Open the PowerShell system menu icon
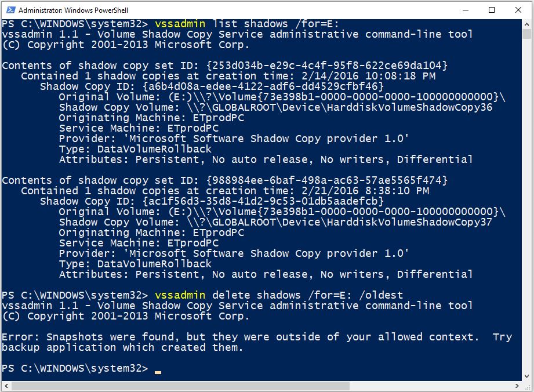This screenshot has width=534, height=392. 11,10
